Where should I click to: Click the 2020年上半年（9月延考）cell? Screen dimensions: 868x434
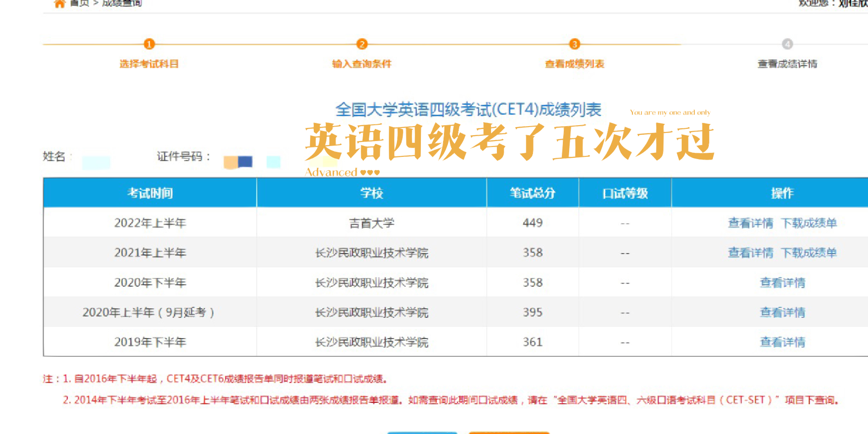click(150, 312)
